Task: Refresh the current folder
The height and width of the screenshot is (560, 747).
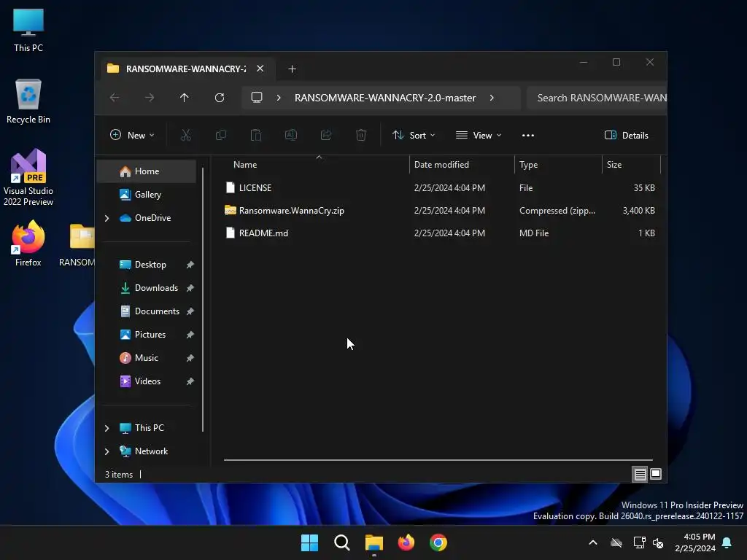Action: 220,98
